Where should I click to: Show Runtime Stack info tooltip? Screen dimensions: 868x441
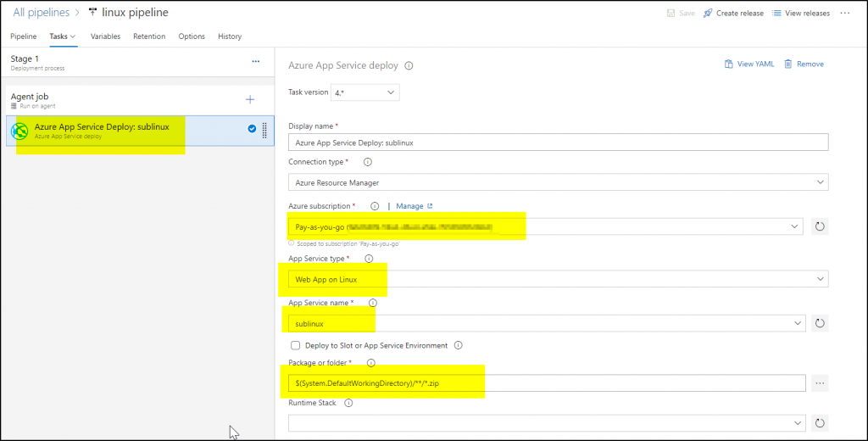coord(348,404)
